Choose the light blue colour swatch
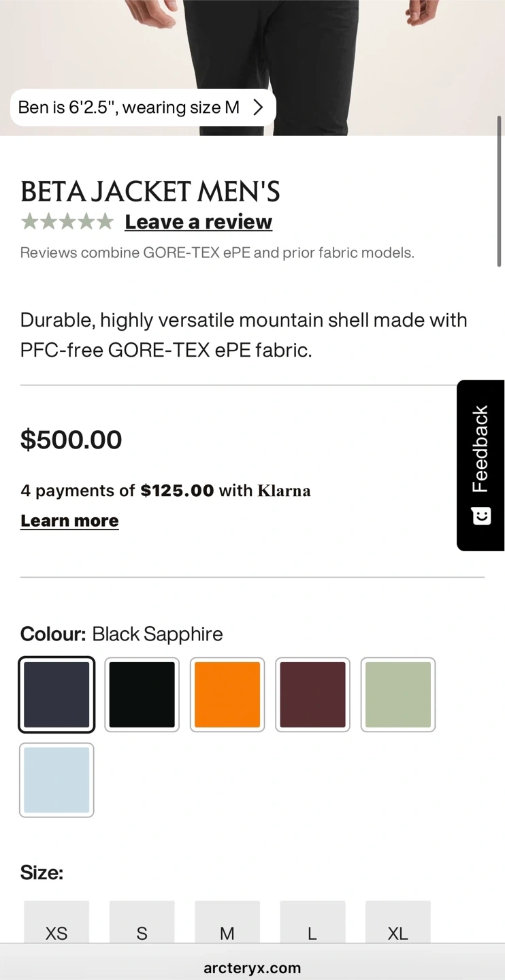The height and width of the screenshot is (980, 505). point(56,780)
